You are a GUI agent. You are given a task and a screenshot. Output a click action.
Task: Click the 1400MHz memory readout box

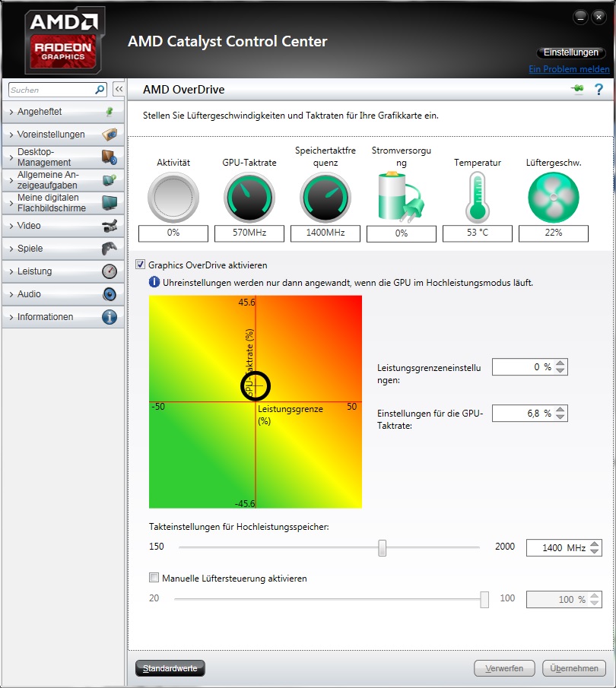[325, 233]
